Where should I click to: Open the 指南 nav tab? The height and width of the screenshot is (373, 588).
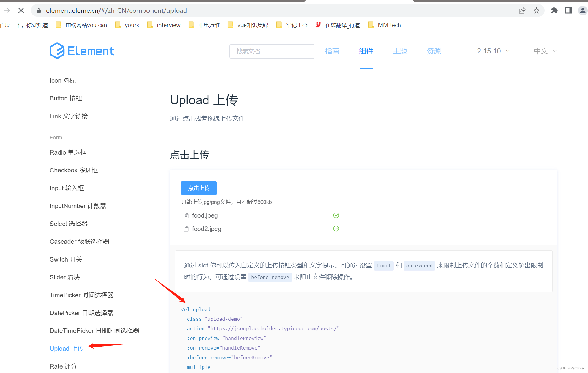pyautogui.click(x=332, y=51)
